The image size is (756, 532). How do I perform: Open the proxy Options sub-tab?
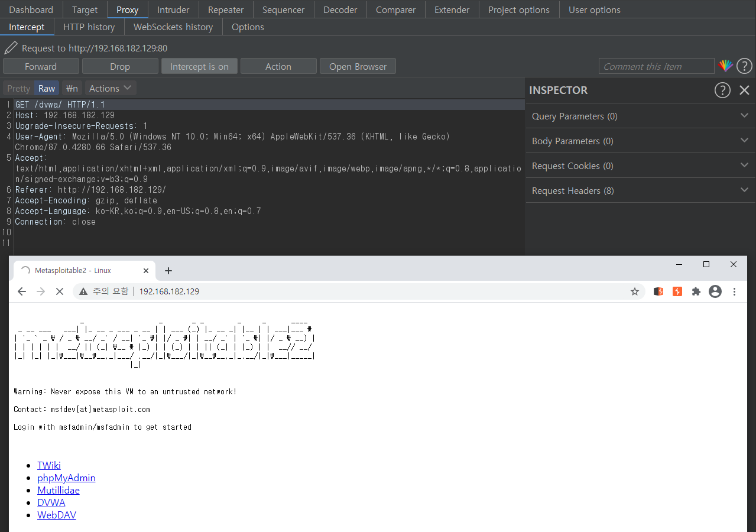tap(248, 27)
